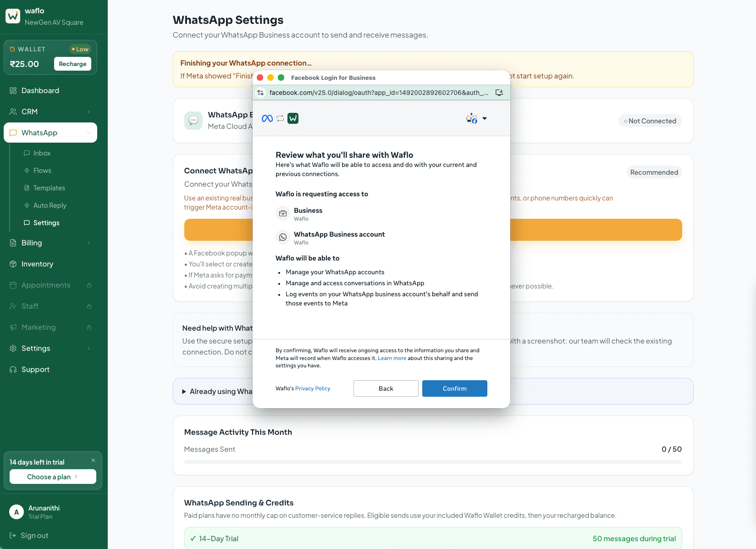Viewport: 756px width, 549px height.
Task: Select Settings under the WhatsApp menu
Action: tap(46, 223)
